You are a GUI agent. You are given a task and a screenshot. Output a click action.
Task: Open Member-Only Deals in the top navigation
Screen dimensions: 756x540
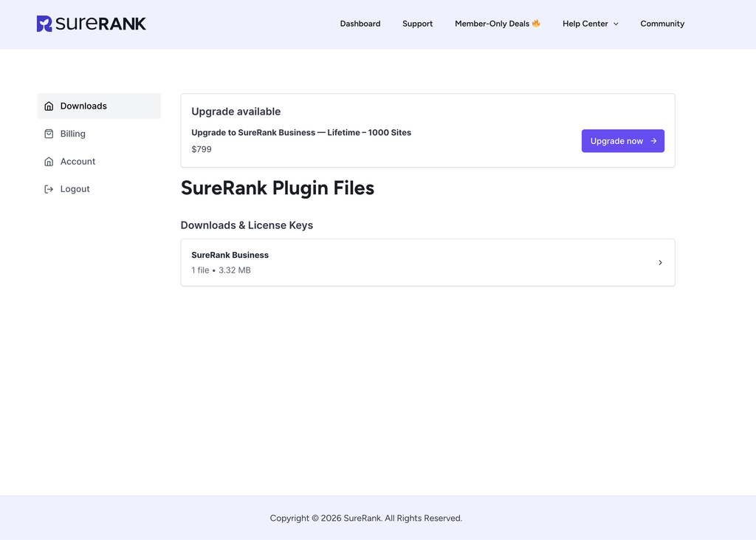click(498, 24)
